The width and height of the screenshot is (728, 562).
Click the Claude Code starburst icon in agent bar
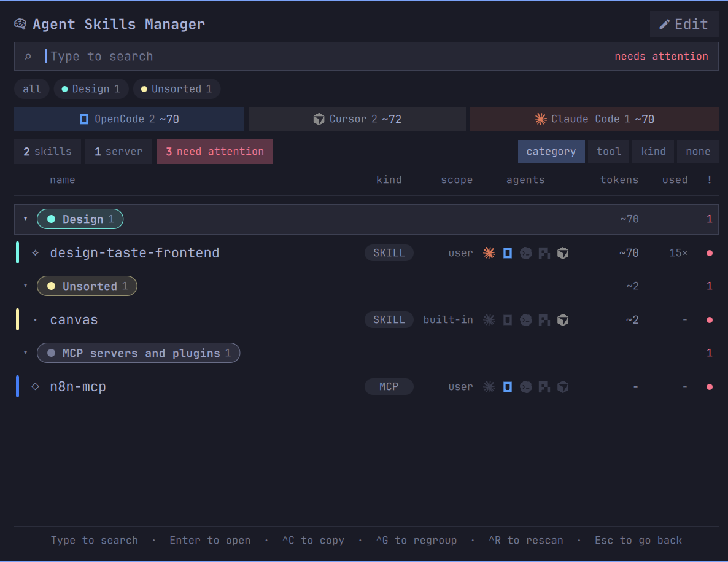pos(540,119)
